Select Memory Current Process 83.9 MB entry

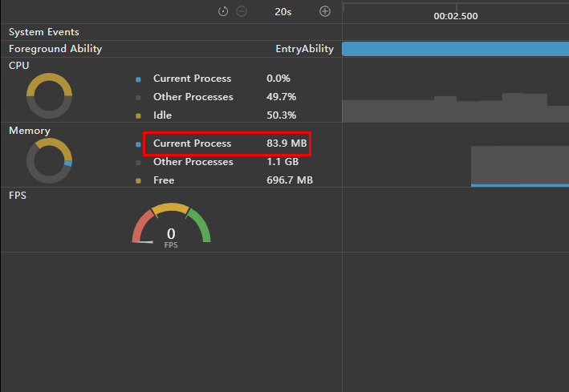226,143
